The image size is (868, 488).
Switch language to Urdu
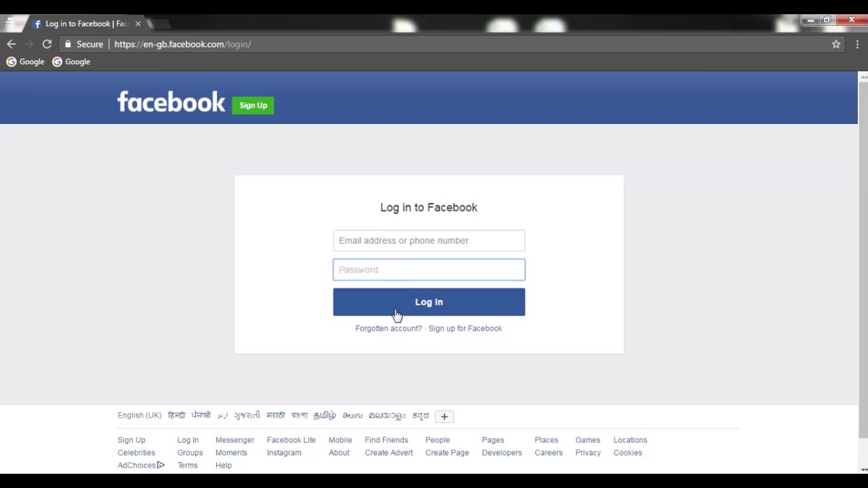pos(222,415)
